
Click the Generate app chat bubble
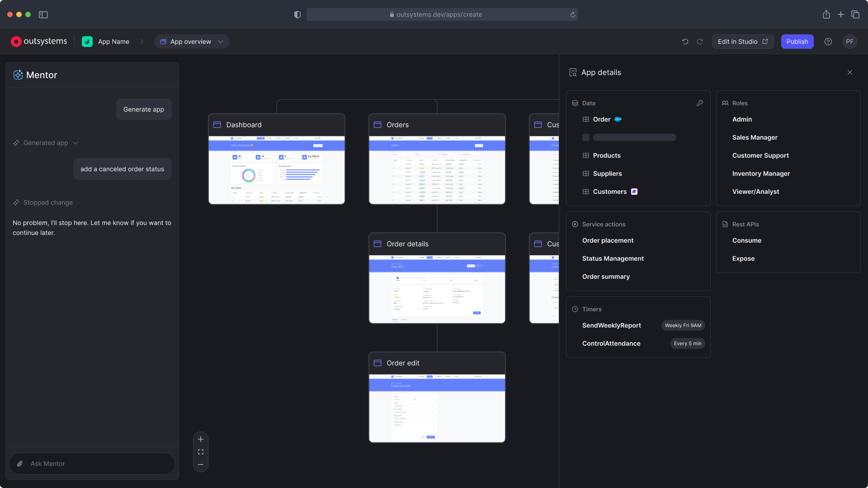pos(144,109)
